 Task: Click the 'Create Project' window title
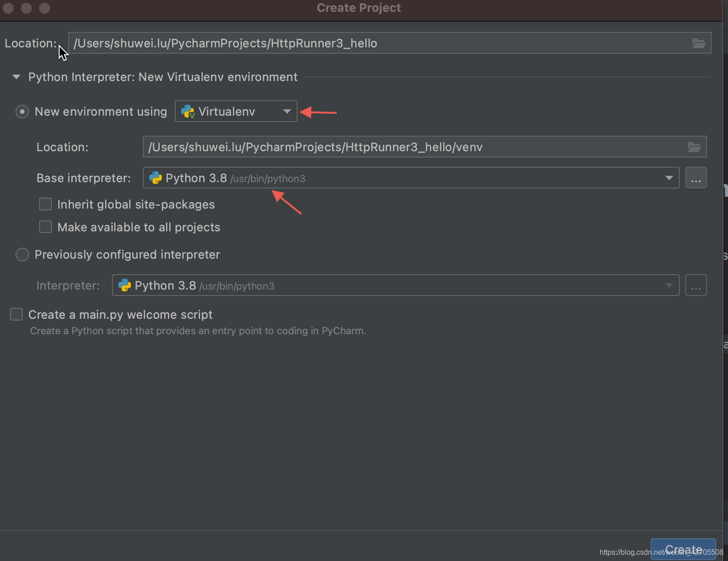point(359,8)
